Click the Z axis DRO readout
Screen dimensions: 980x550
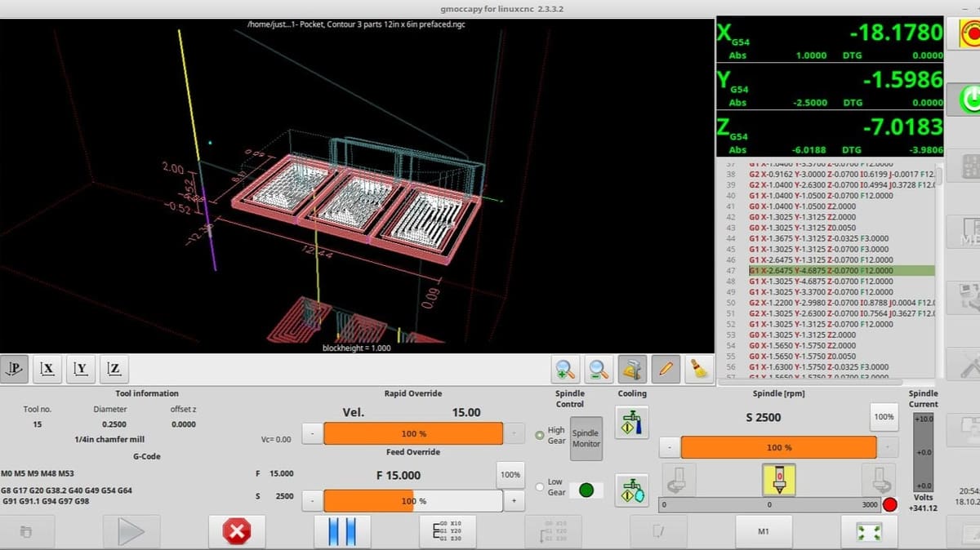coord(830,133)
